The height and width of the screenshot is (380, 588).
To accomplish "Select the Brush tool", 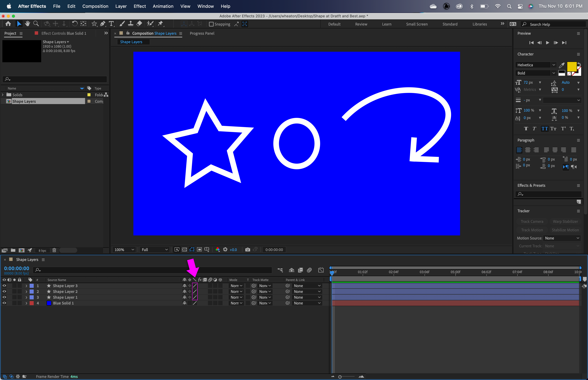I will click(x=122, y=23).
